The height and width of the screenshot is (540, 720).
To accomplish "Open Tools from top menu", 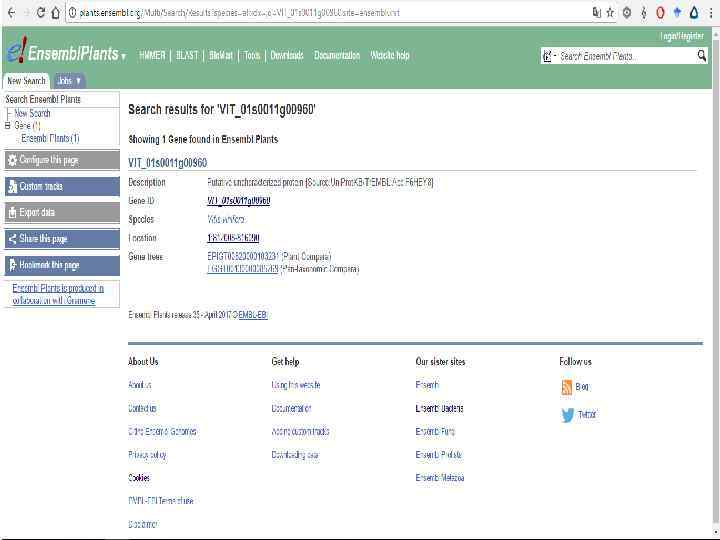I will (252, 55).
